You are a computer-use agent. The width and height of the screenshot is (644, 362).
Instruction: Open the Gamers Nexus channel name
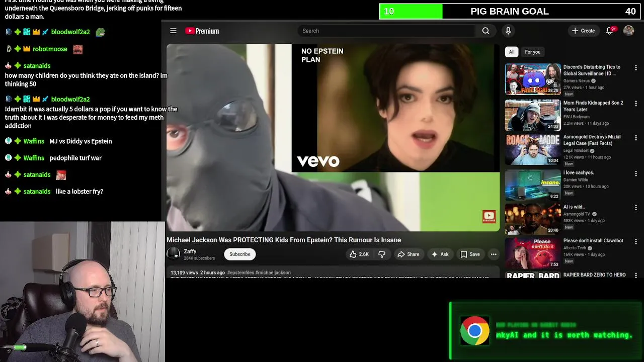577,81
